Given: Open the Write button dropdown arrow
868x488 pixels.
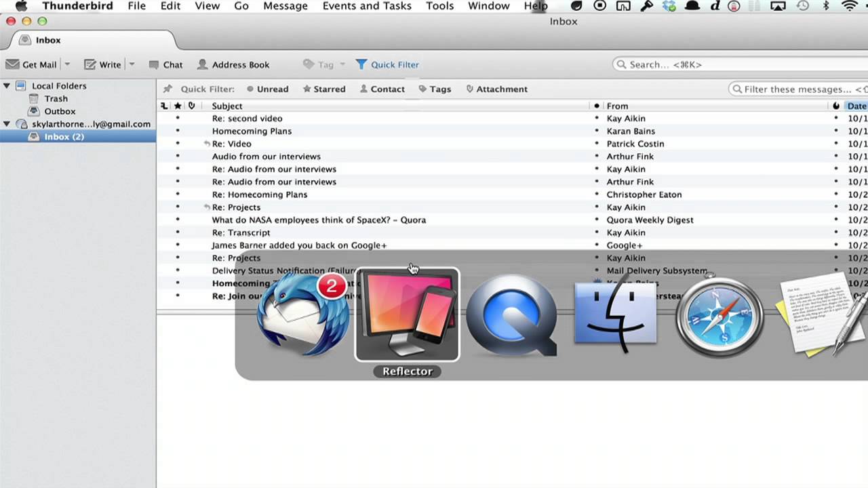Looking at the screenshot, I should click(133, 64).
